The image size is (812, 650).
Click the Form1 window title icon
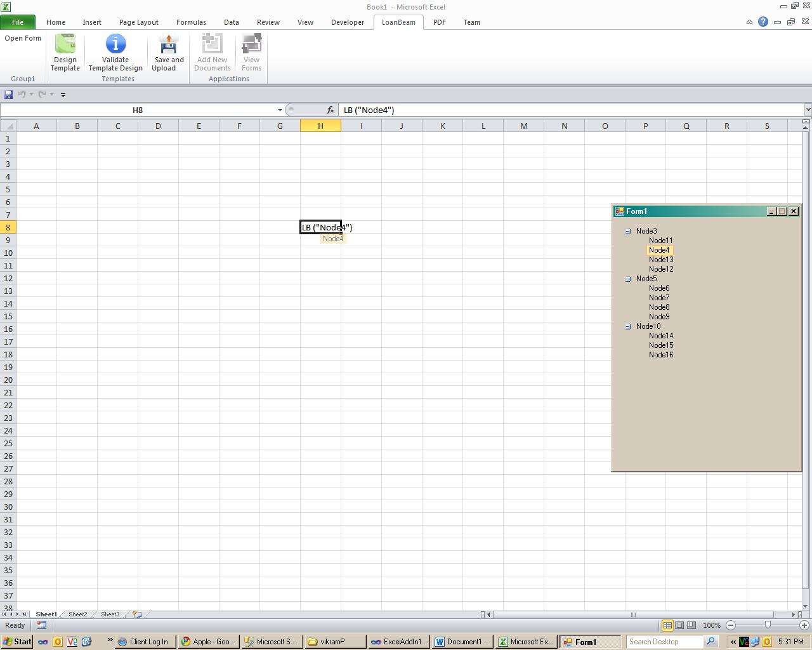(620, 211)
